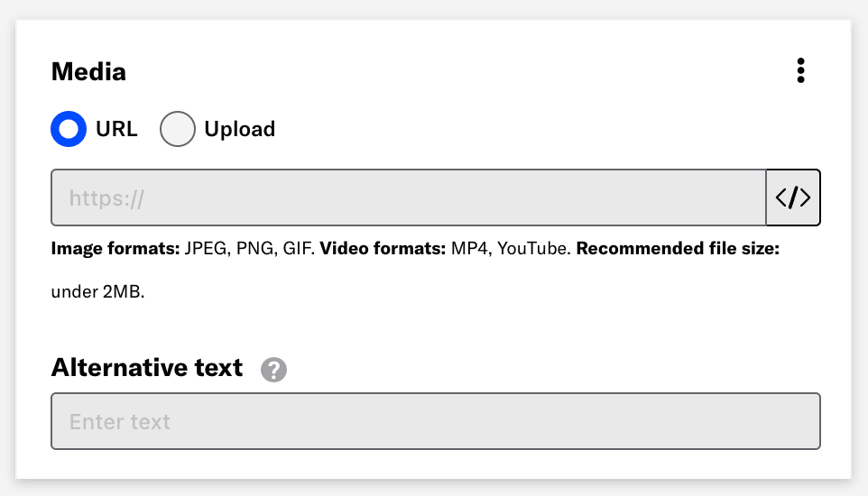Click the under 2MB text
This screenshot has height=496, width=868.
tap(97, 292)
